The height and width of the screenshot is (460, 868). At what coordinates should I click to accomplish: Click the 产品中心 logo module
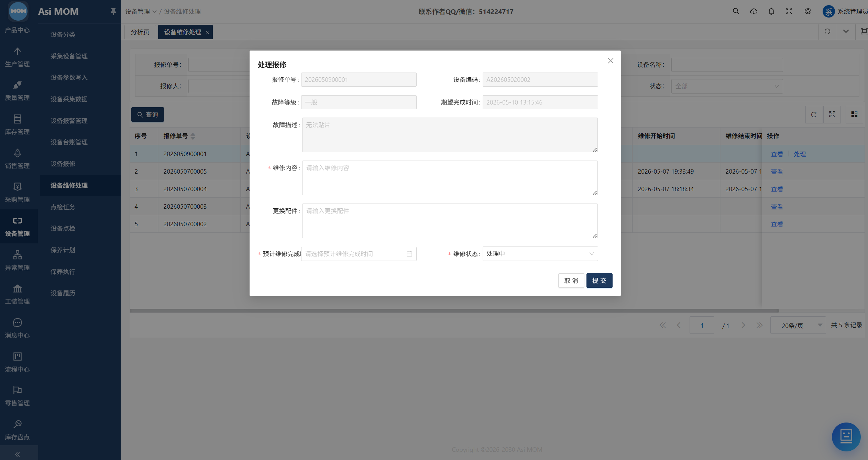[18, 18]
